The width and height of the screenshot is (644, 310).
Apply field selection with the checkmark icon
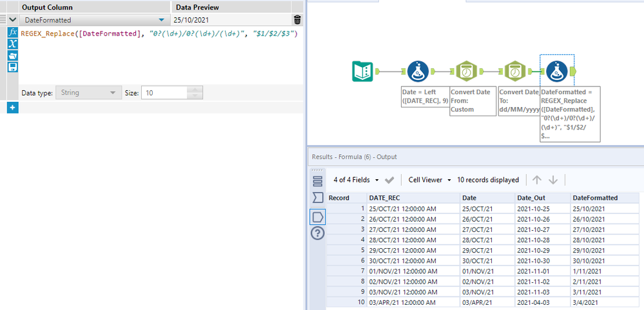[389, 180]
